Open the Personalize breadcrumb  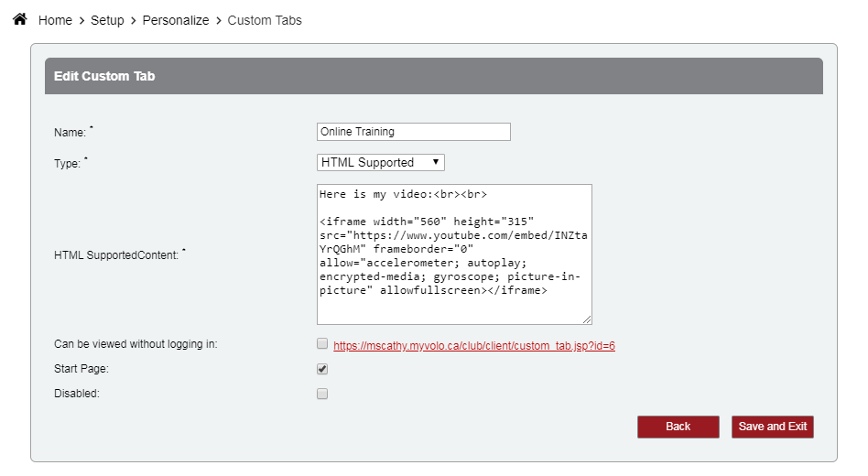[176, 20]
